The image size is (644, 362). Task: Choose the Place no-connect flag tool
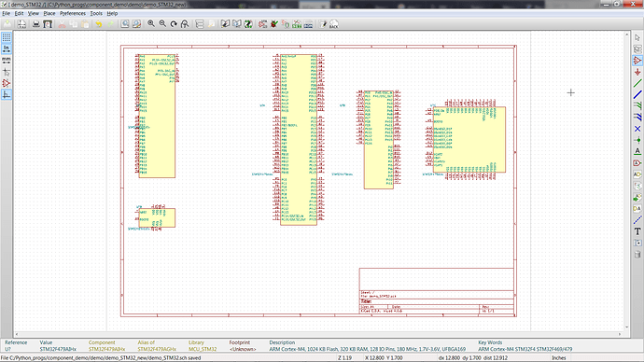[637, 129]
